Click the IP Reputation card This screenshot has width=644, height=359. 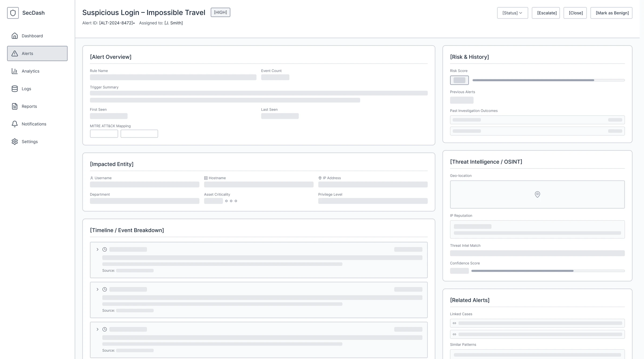pyautogui.click(x=537, y=229)
